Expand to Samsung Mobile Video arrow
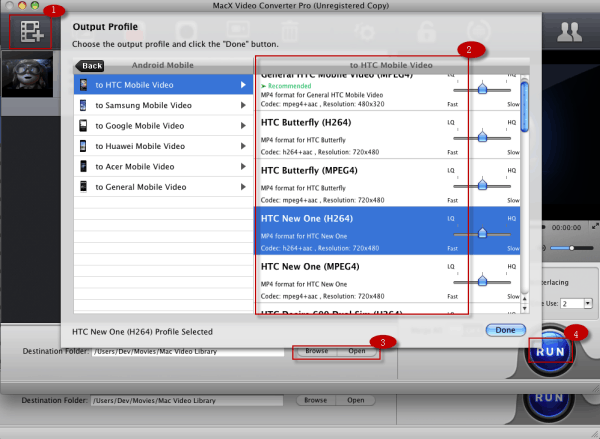The image size is (600, 439). click(243, 105)
